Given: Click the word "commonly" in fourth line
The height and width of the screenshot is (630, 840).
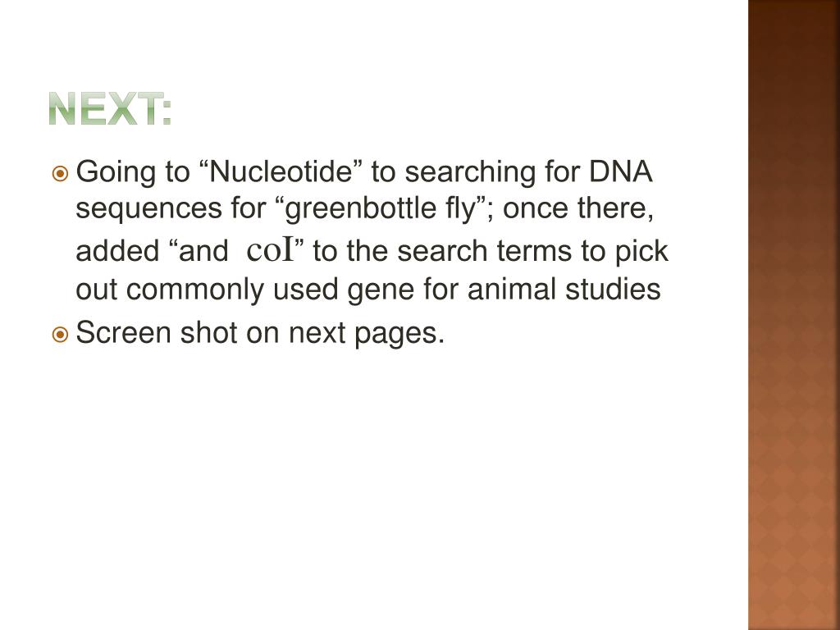Looking at the screenshot, I should tap(195, 291).
